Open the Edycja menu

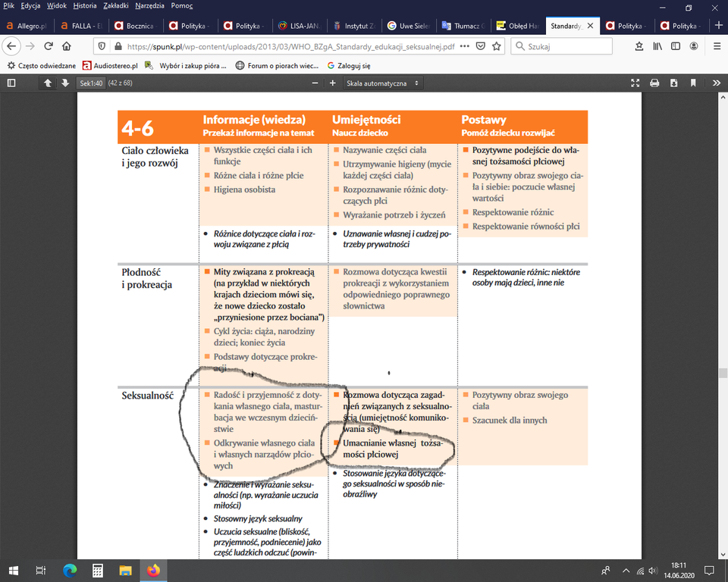(x=30, y=5)
